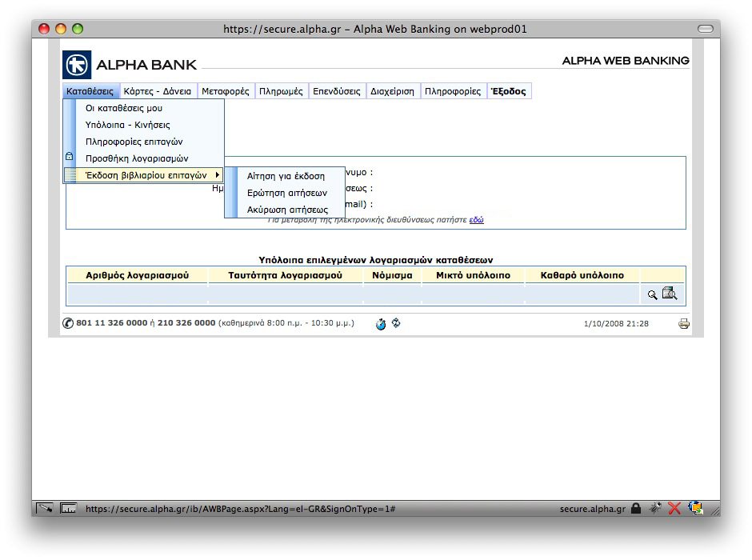Click the bug icon in the browser status bar
This screenshot has height=560, width=752.
(655, 508)
